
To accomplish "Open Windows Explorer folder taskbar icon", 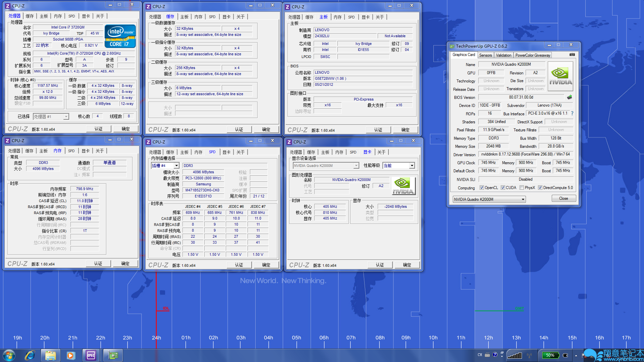I will tap(50, 355).
